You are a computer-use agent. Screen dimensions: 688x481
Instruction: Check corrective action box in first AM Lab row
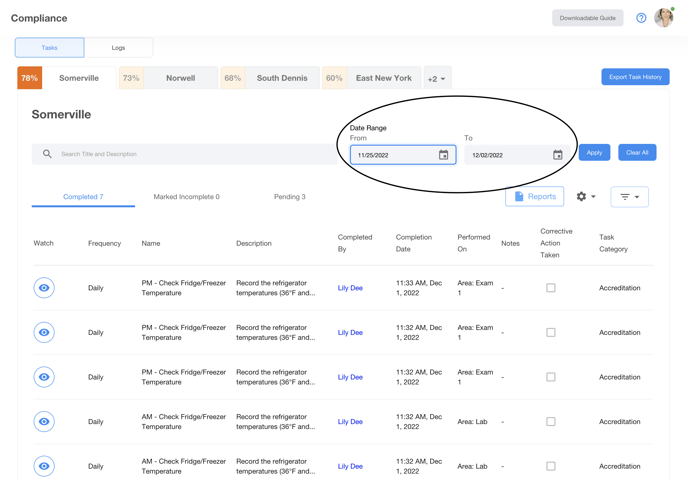551,422
